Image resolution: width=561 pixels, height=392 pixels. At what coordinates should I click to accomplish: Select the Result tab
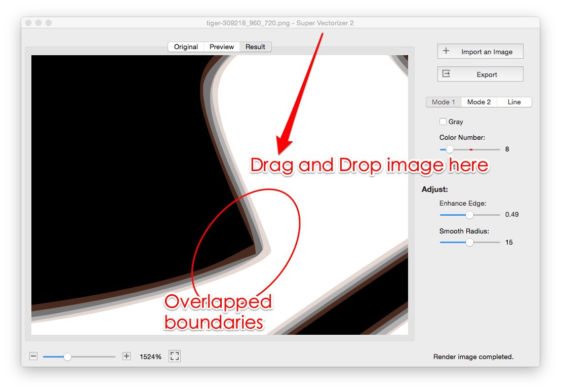(x=255, y=47)
